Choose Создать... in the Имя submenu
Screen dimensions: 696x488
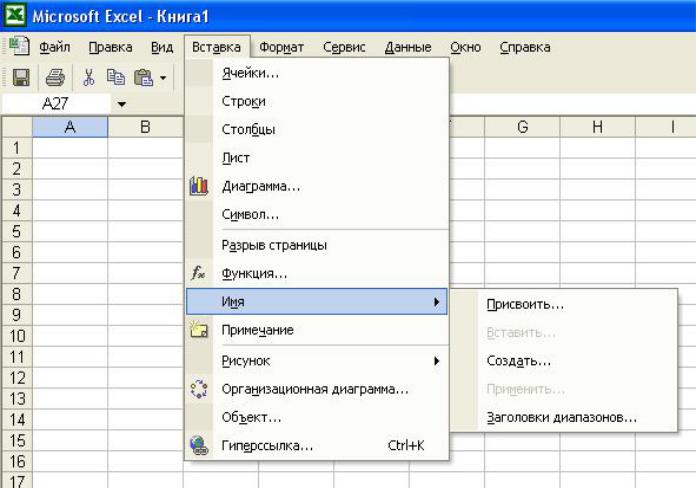[564, 361]
